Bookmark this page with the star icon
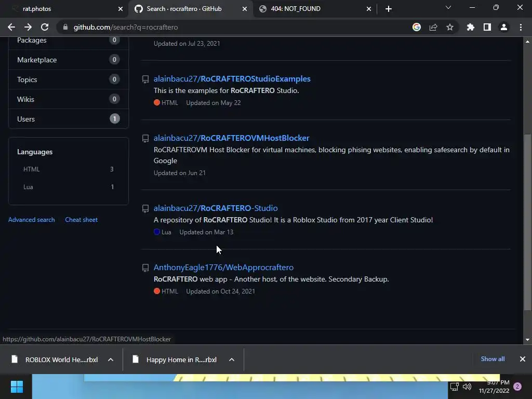 tap(450, 27)
